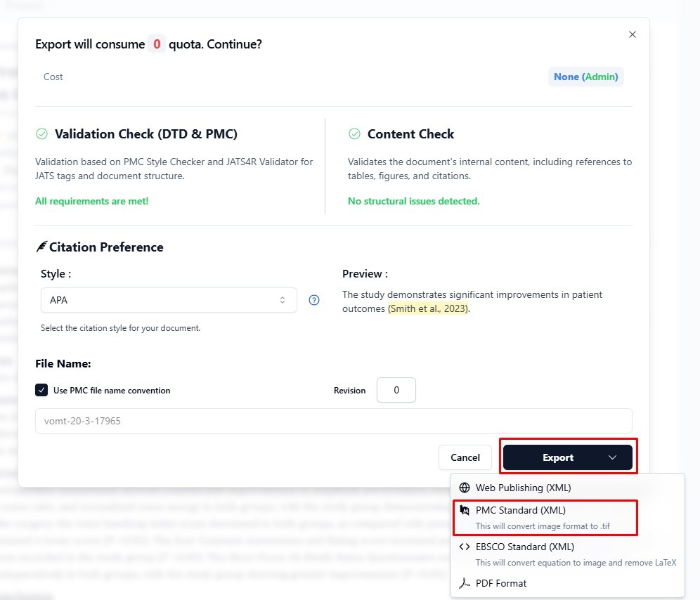Click the Web Publishing globe icon
Screen dimensions: 700x600
coord(464,488)
